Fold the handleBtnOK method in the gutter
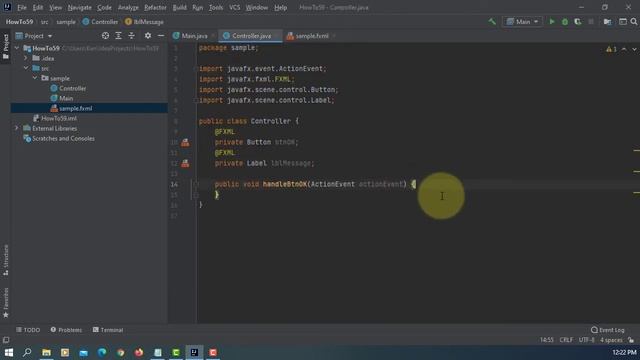This screenshot has width=640, height=360. (196, 184)
